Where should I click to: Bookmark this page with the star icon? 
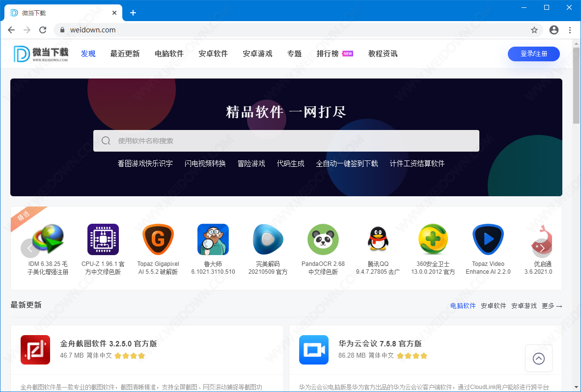pyautogui.click(x=534, y=30)
